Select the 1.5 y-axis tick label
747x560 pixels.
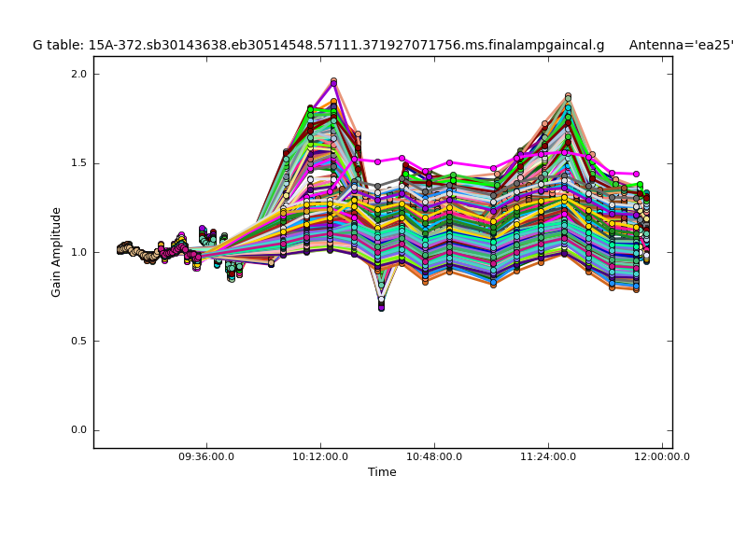(x=78, y=163)
